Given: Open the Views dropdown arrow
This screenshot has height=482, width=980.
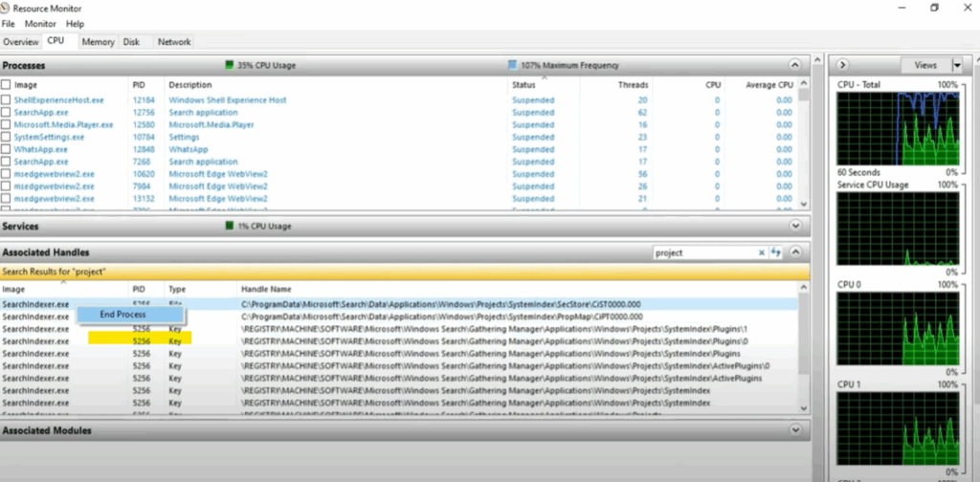Looking at the screenshot, I should 956,65.
